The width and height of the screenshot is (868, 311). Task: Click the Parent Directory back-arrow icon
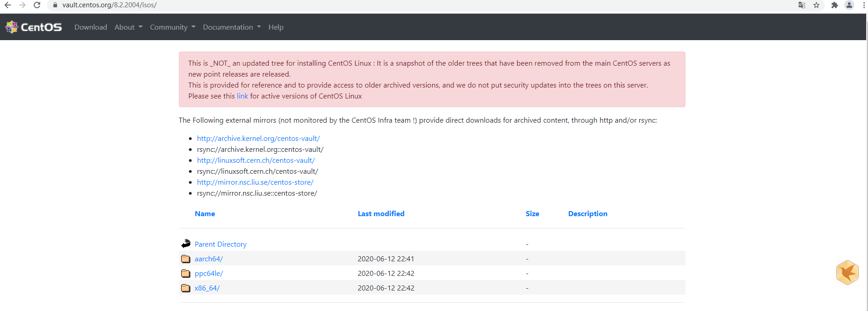point(186,244)
